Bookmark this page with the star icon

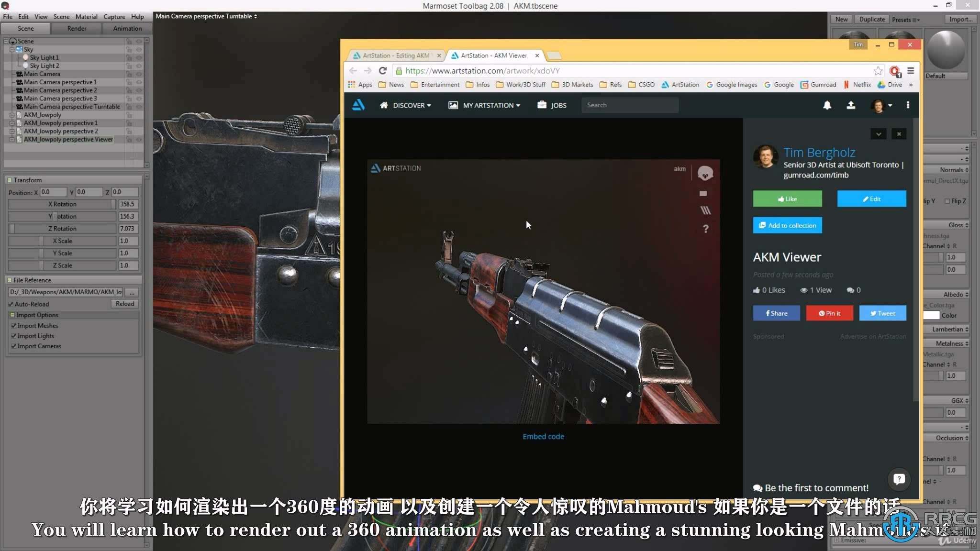click(x=878, y=71)
